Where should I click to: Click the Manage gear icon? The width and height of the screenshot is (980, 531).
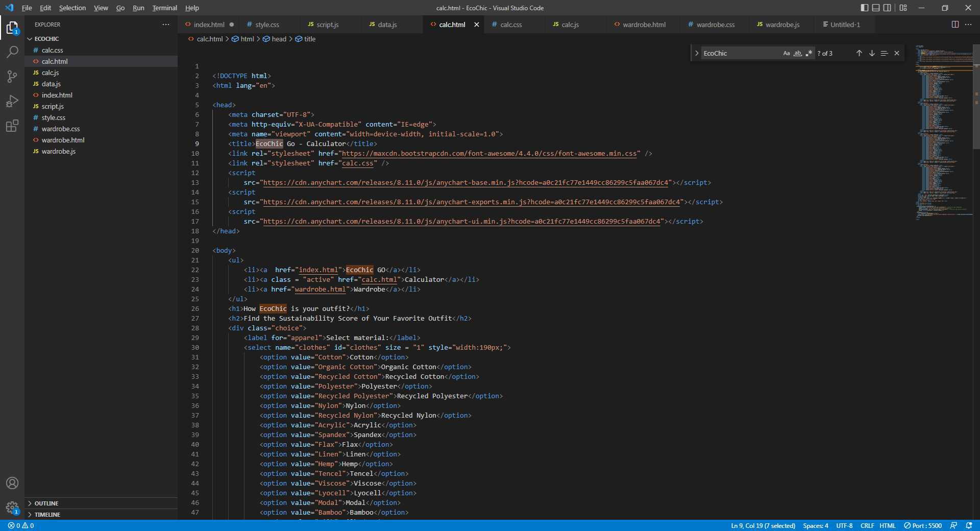tap(12, 508)
